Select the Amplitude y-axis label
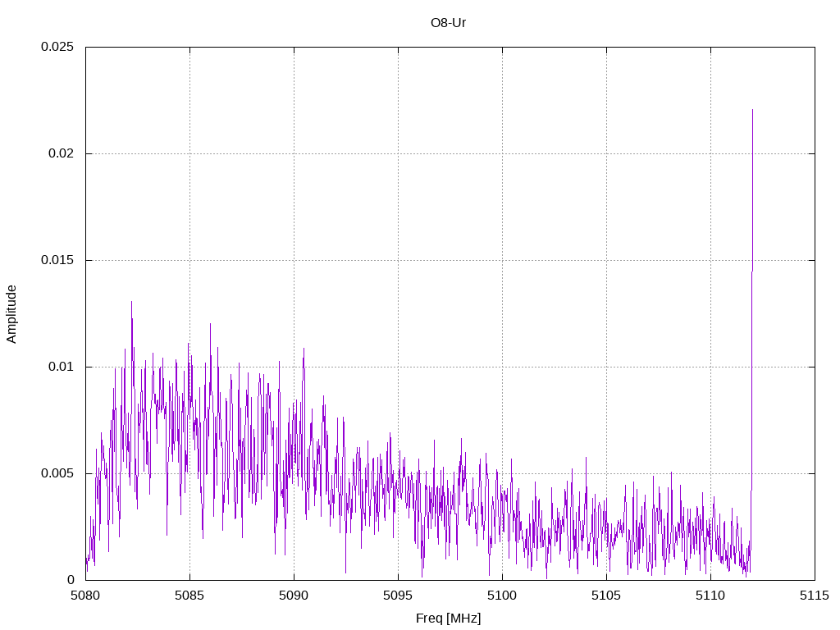This screenshot has width=840, height=630. coord(11,314)
